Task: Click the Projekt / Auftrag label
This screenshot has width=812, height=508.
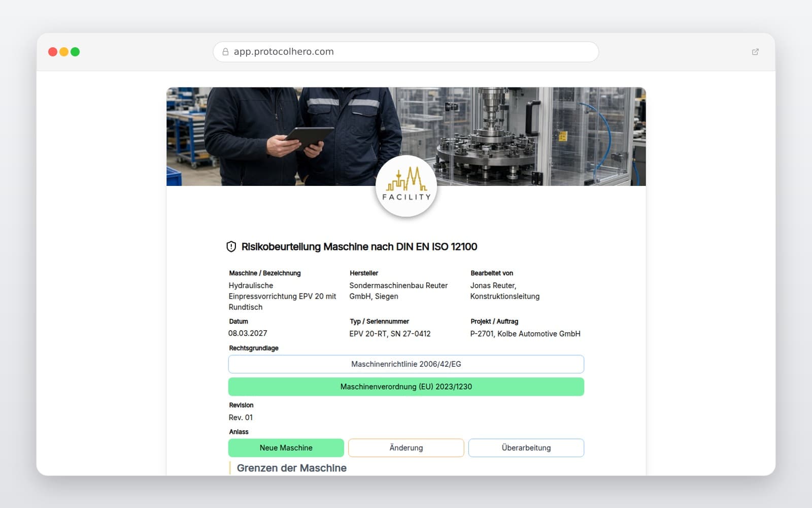Action: point(494,322)
